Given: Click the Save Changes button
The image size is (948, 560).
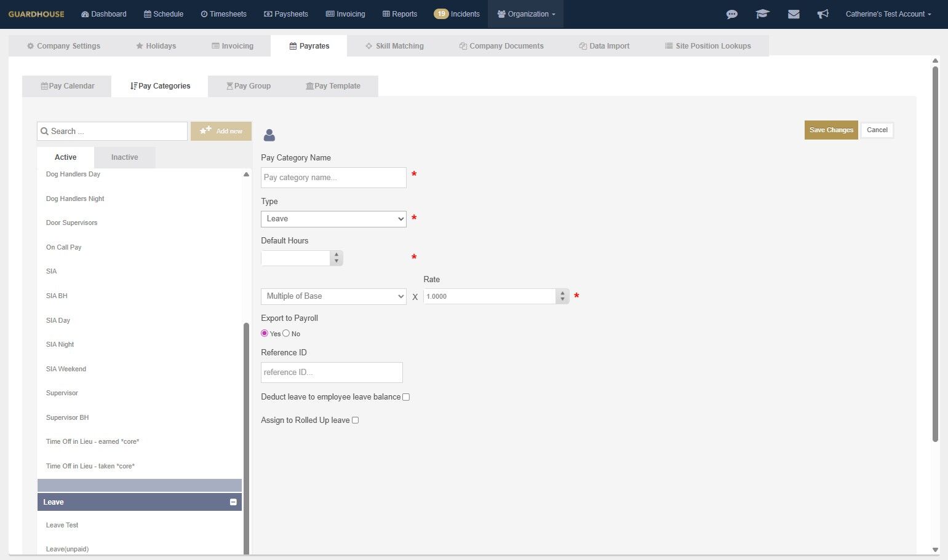Looking at the screenshot, I should coord(831,130).
